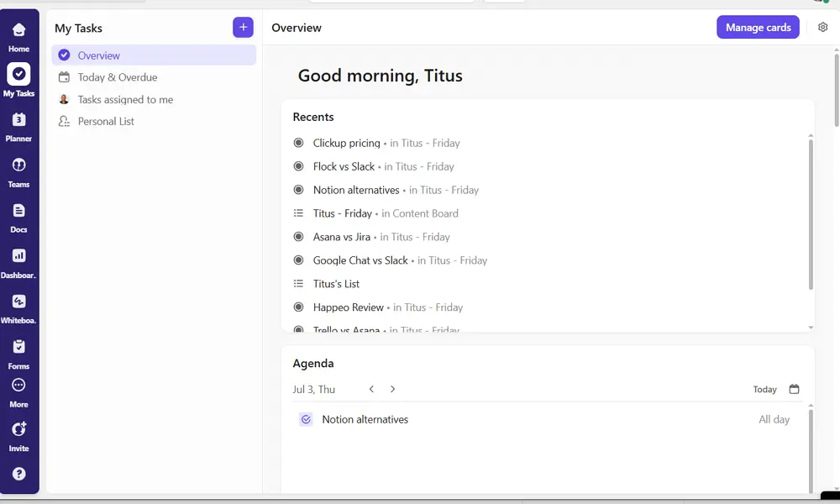
Task: Click the task check icon beside Notion alternatives in Agenda
Action: (x=306, y=419)
